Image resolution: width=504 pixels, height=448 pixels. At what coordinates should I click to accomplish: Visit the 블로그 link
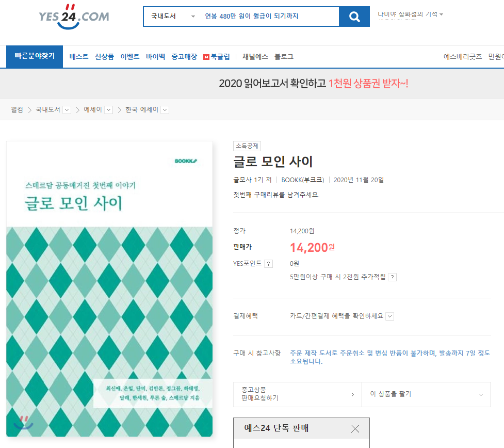284,57
